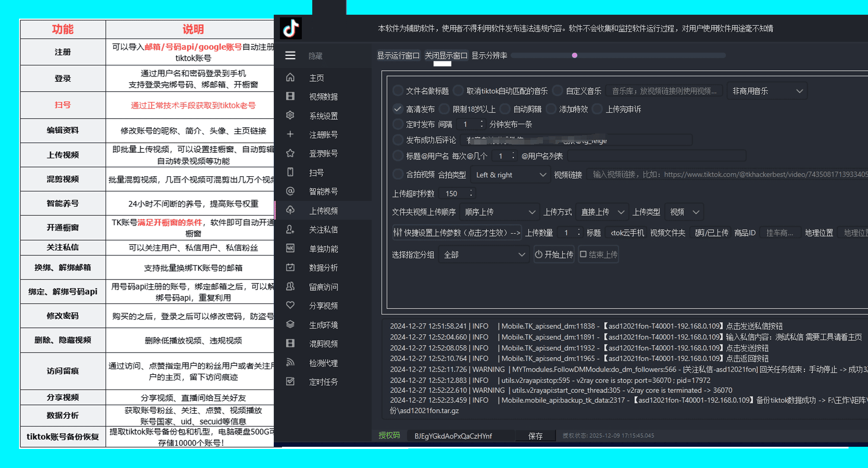Expand the Left & right 合拍类型 dropdown
The height and width of the screenshot is (468, 868).
pos(510,175)
